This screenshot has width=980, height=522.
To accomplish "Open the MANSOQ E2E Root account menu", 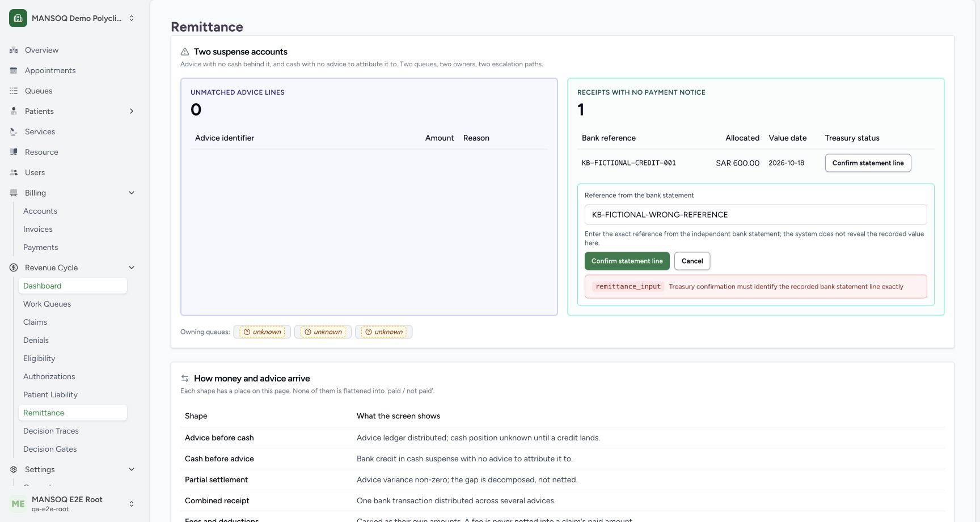I will 73,504.
